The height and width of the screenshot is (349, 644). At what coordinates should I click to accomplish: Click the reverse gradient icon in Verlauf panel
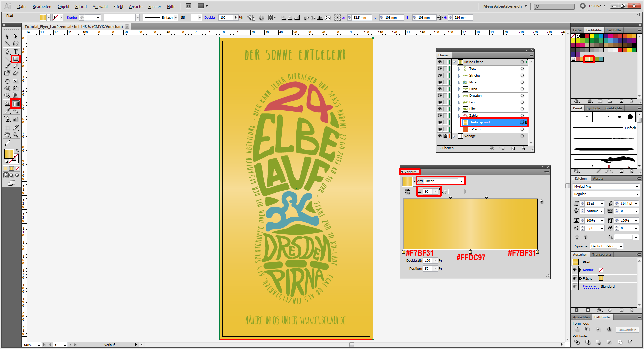click(x=407, y=192)
